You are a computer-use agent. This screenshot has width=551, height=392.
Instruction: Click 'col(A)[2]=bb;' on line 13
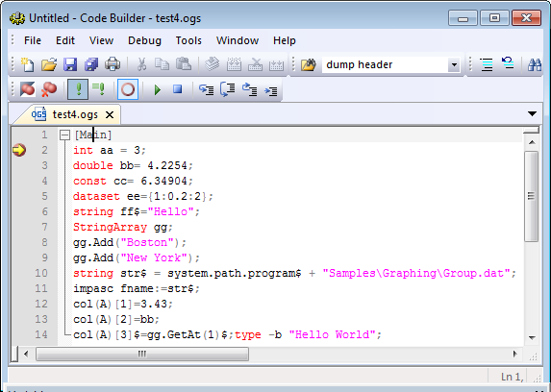[116, 319]
